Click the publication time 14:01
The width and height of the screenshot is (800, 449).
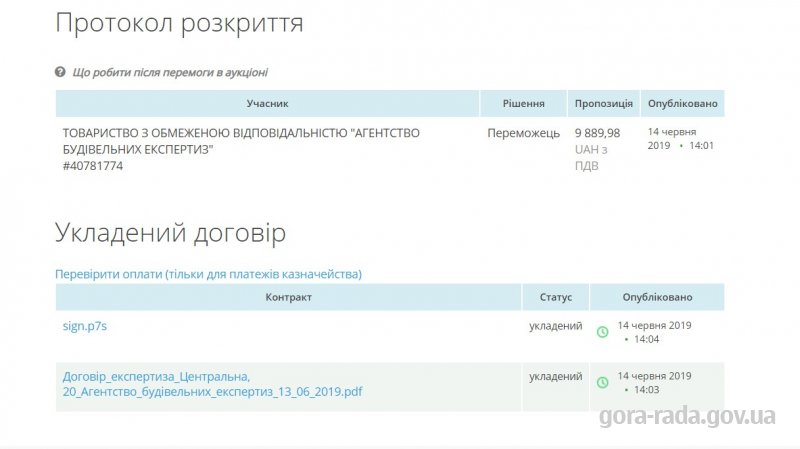click(702, 145)
